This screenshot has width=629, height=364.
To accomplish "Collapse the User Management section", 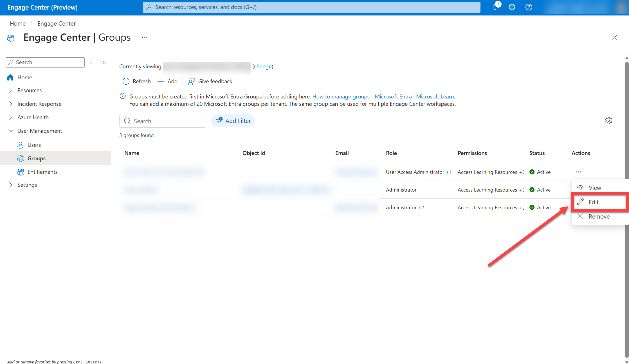I will (11, 131).
